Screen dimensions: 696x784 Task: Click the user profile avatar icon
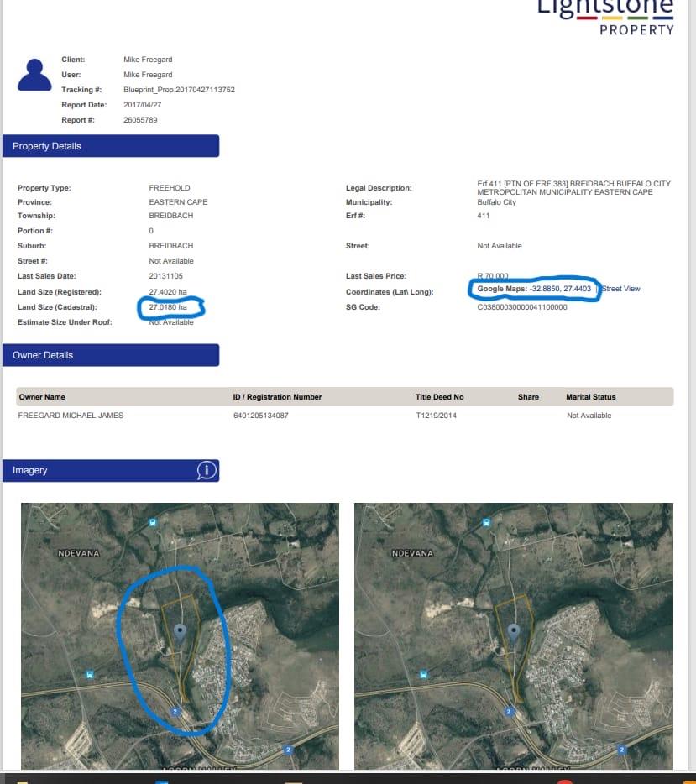pos(34,76)
